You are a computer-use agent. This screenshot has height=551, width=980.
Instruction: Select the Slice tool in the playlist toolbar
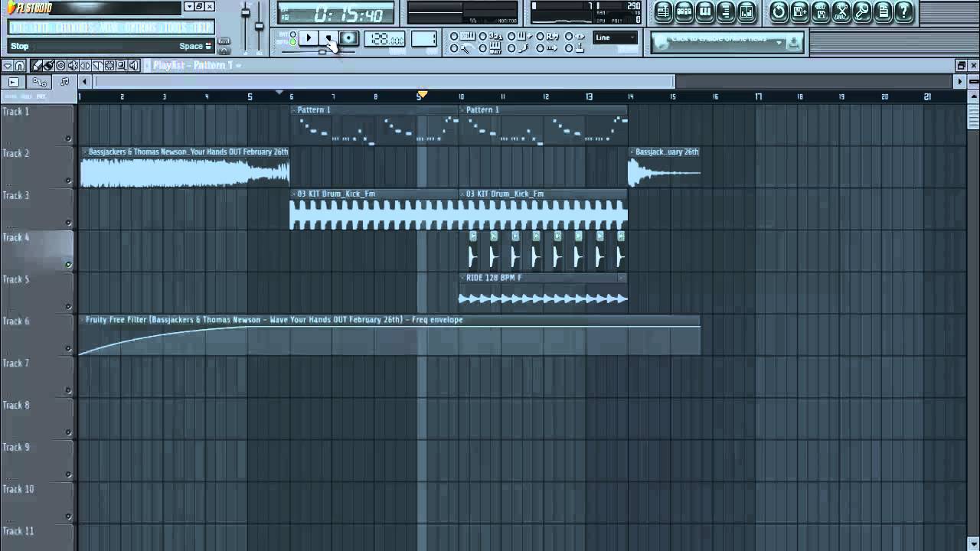click(97, 66)
